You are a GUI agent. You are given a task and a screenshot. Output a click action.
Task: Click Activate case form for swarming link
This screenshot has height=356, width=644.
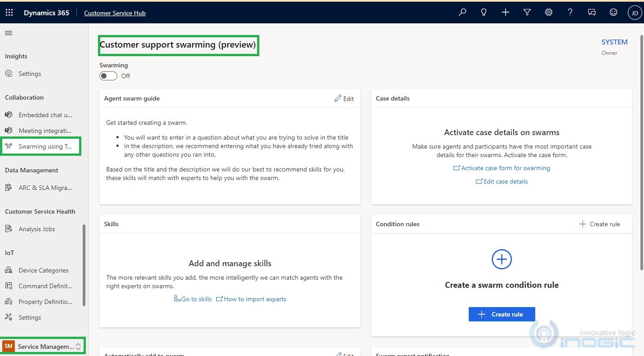click(502, 168)
